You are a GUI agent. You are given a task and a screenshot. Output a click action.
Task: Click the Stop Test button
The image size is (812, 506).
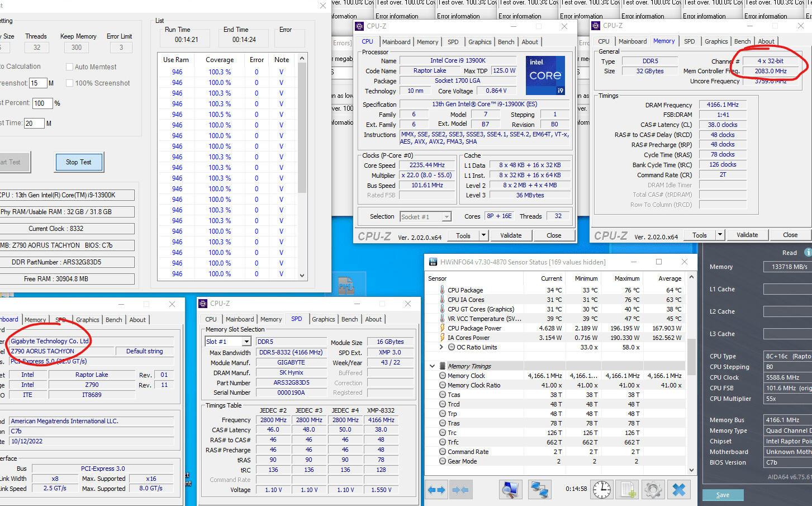tap(79, 162)
